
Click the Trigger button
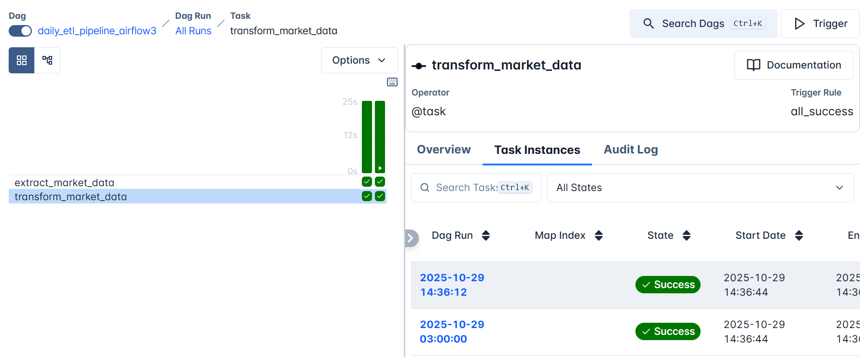[x=820, y=24]
